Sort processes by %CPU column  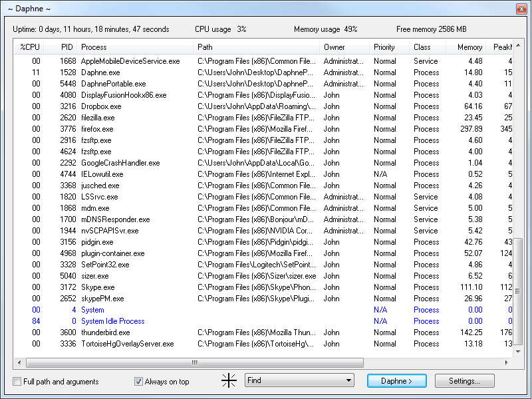click(31, 47)
